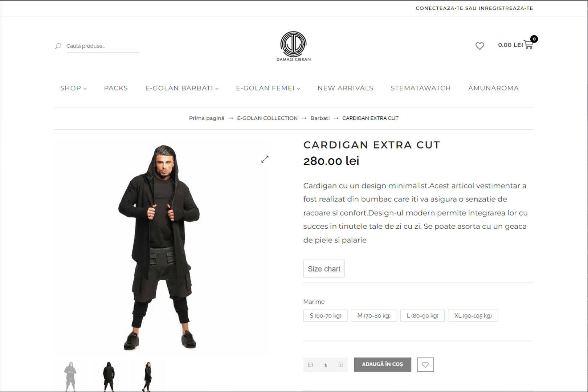Open the shopping cart icon
588x392 pixels.
(x=529, y=45)
